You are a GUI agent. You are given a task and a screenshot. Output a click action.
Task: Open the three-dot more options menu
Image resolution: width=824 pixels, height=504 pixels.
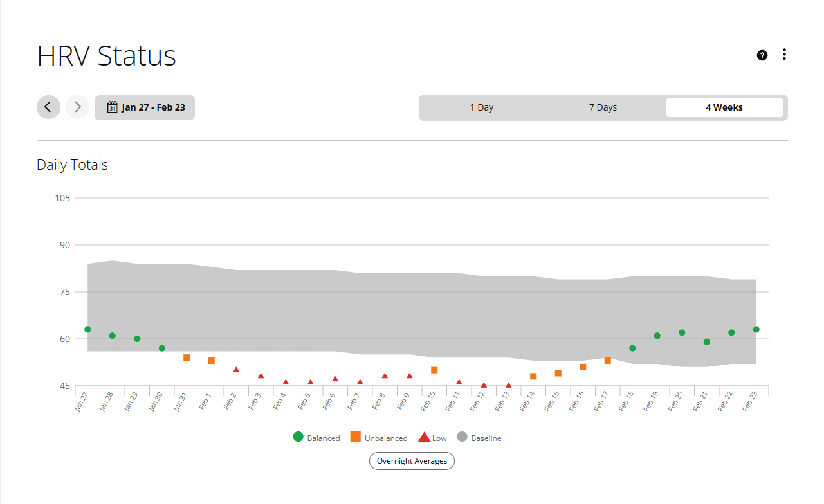(784, 55)
